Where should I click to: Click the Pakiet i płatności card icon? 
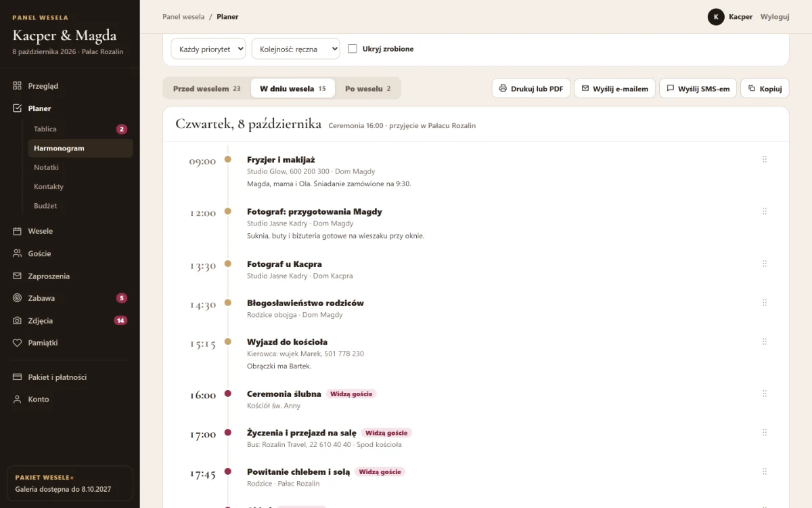(18, 377)
